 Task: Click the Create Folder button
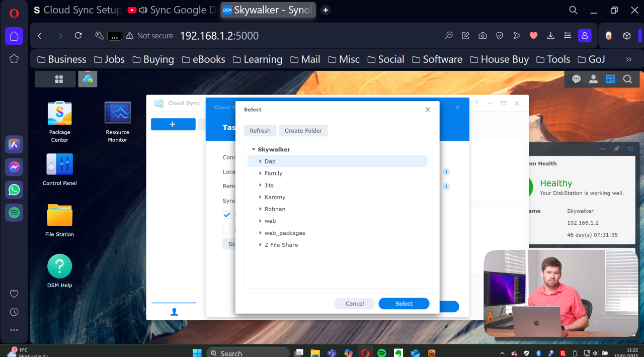click(x=303, y=131)
